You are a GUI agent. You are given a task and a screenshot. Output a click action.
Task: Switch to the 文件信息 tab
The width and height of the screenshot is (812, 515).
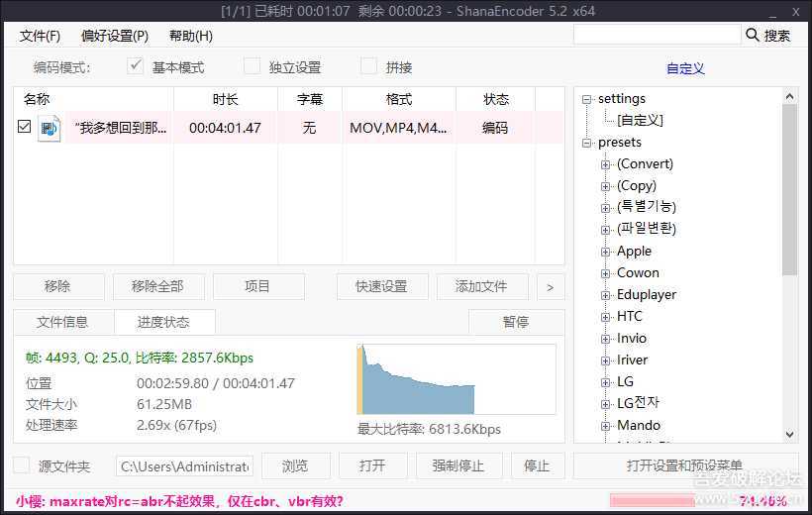[62, 322]
